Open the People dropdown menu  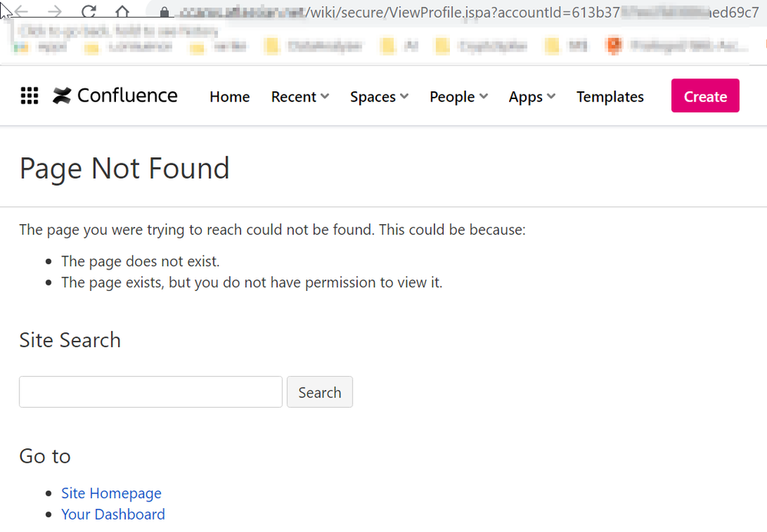click(x=458, y=97)
